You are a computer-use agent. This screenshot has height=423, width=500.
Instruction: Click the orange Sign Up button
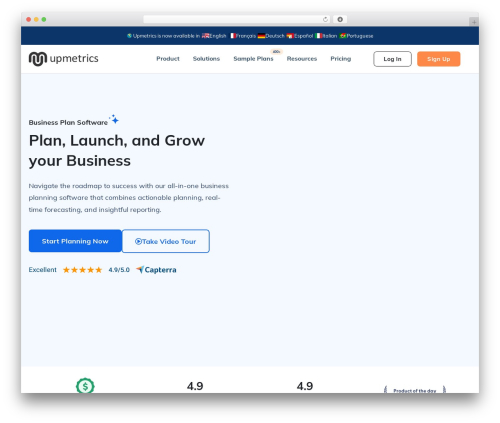pyautogui.click(x=439, y=59)
